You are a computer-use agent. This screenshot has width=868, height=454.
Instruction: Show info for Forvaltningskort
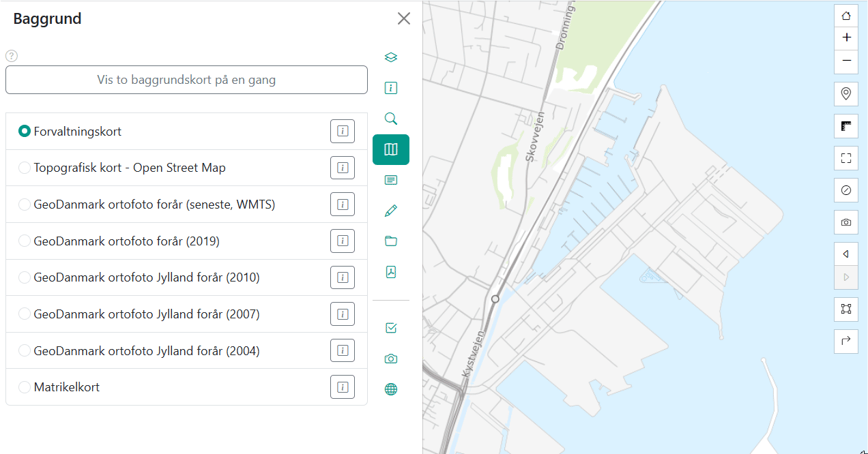pos(343,131)
